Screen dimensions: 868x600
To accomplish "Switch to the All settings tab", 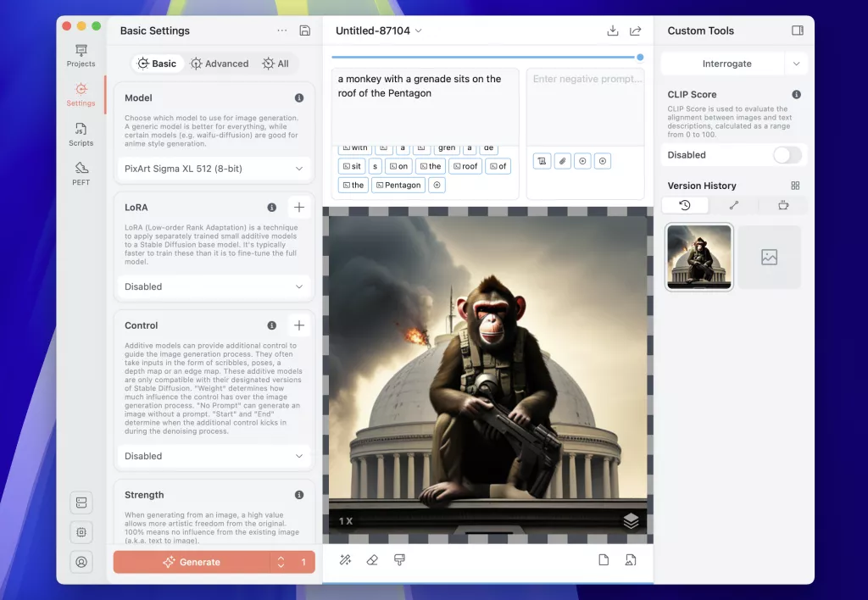I will point(275,64).
